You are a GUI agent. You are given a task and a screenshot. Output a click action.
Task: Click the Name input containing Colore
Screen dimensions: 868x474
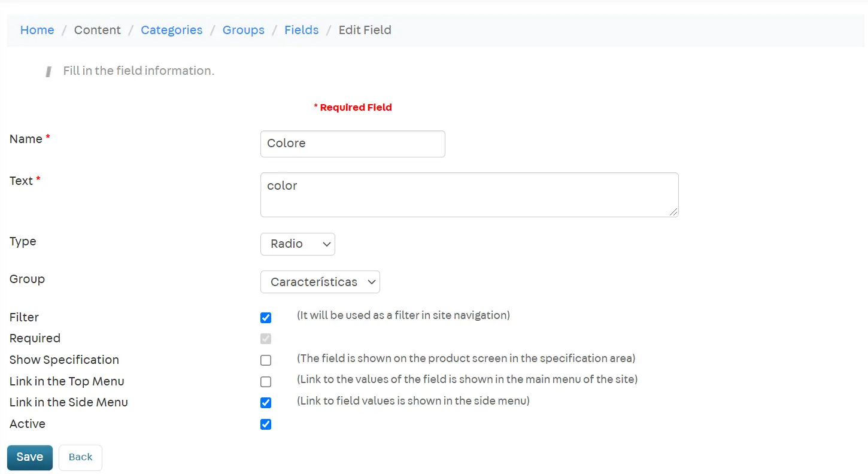click(x=352, y=144)
